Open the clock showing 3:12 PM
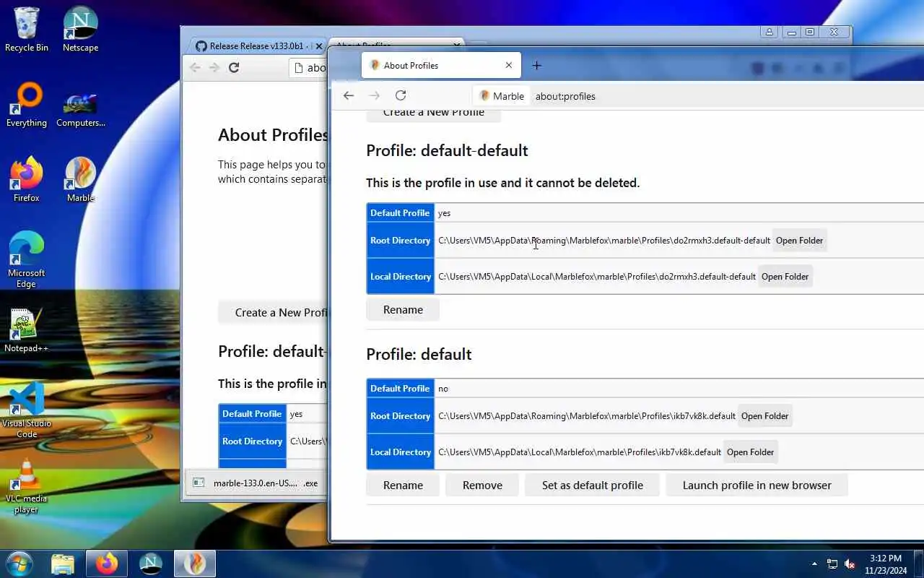 click(x=885, y=564)
